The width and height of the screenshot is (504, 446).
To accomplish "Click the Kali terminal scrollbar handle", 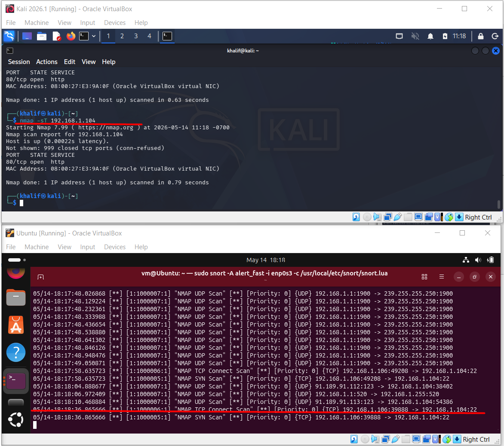I will pos(498,204).
